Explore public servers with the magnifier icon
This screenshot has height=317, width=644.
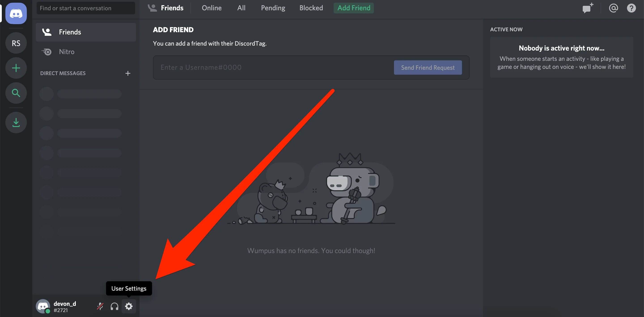coord(16,93)
